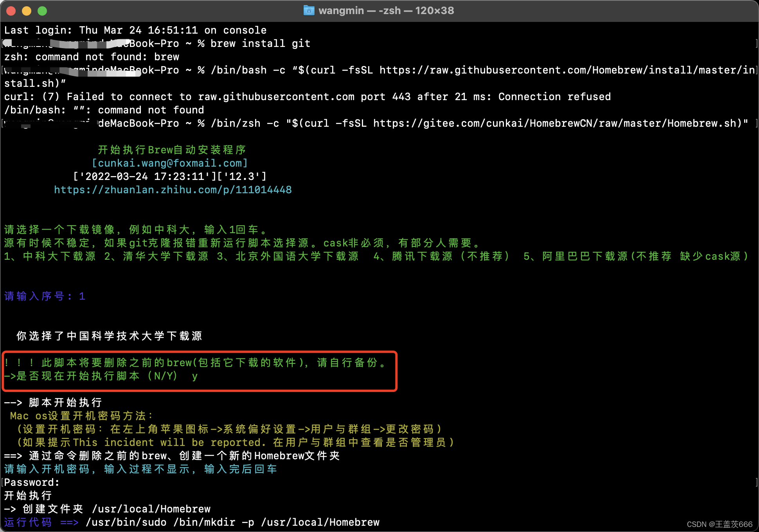Click the green fullscreen window button
The image size is (759, 532).
click(42, 11)
